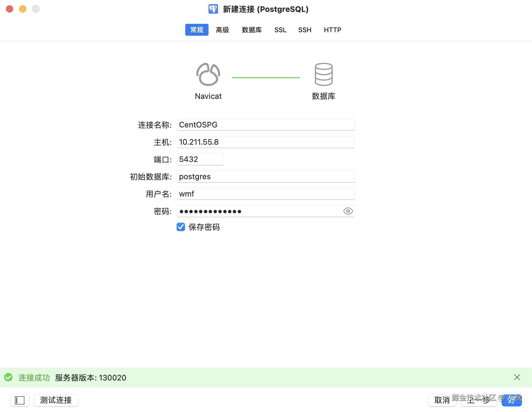Focus the 主机 field with 10.211.55.8
This screenshot has width=532, height=412.
pos(266,142)
